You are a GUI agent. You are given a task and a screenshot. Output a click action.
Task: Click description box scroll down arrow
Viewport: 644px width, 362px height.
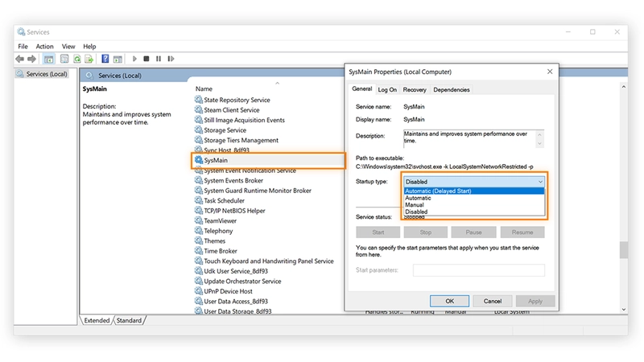539,144
